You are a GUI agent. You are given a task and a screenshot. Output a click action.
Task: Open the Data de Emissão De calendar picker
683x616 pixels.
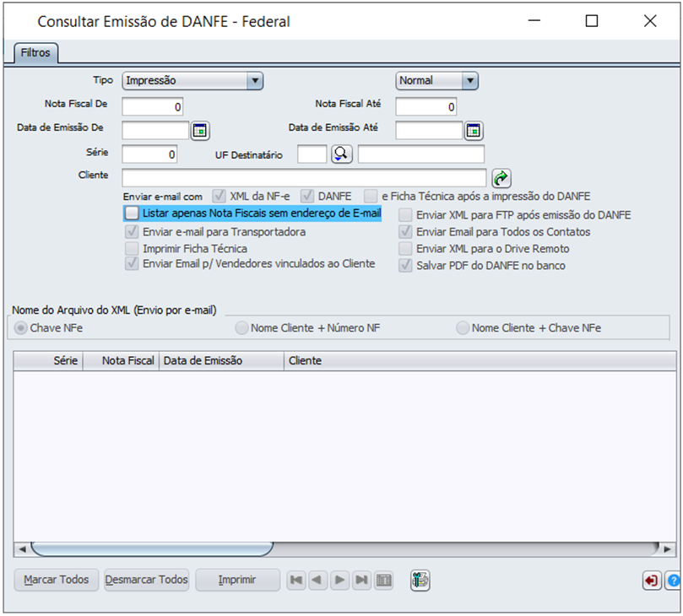coord(200,131)
